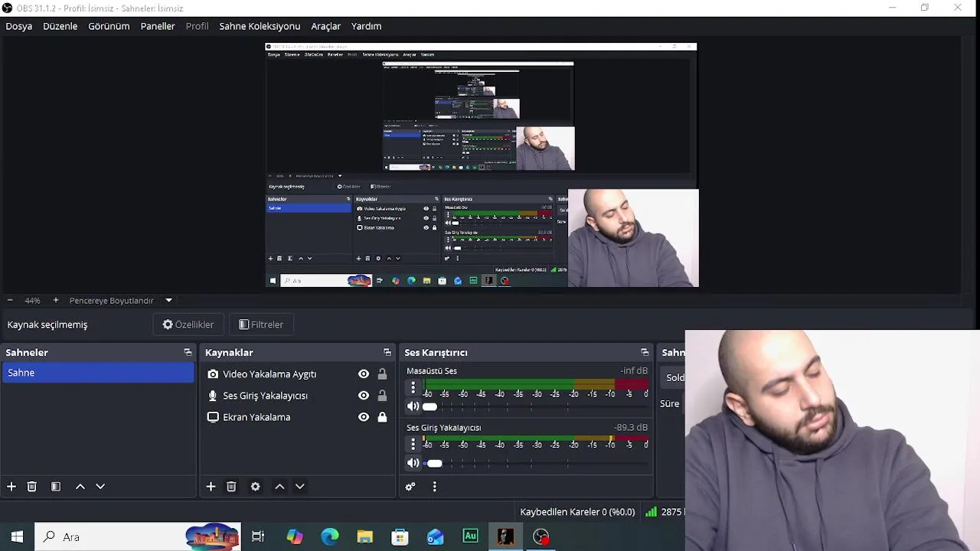Move scene down in list
Image resolution: width=980 pixels, height=551 pixels.
[x=100, y=487]
